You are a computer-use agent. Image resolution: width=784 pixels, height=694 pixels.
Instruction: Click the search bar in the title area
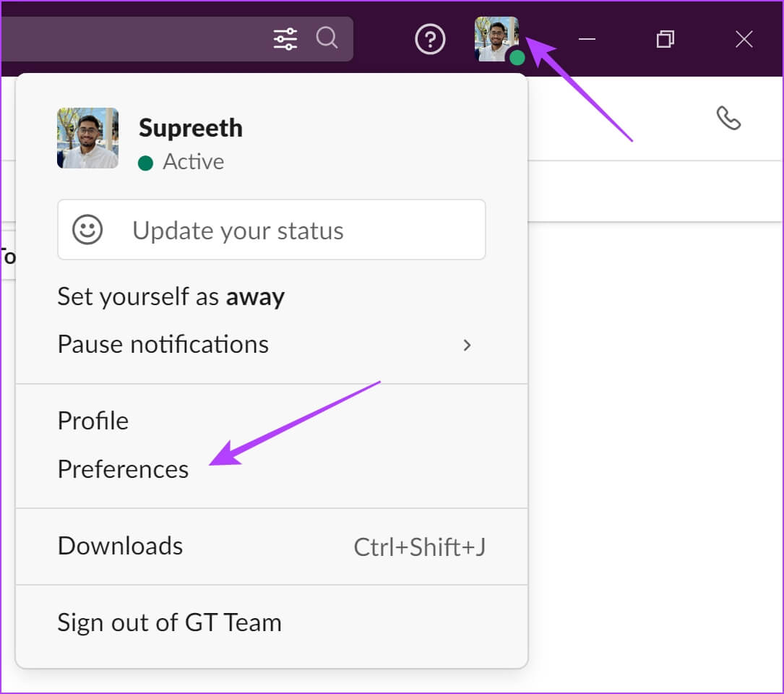pos(177,39)
